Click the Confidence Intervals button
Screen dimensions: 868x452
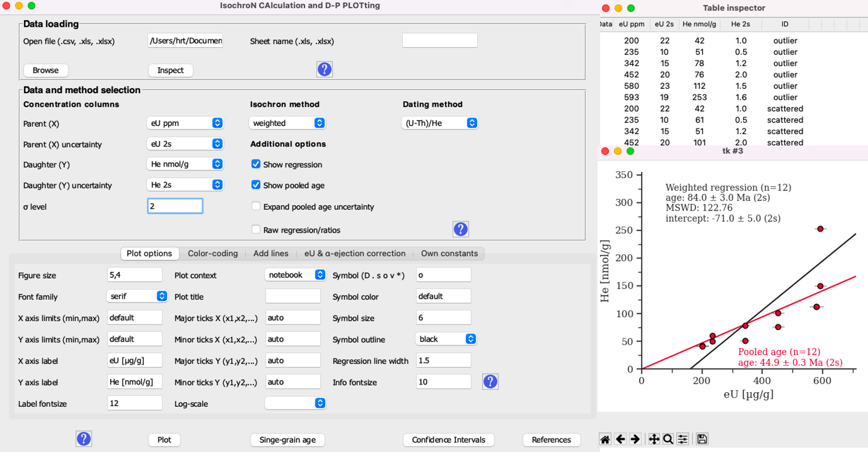coord(448,439)
